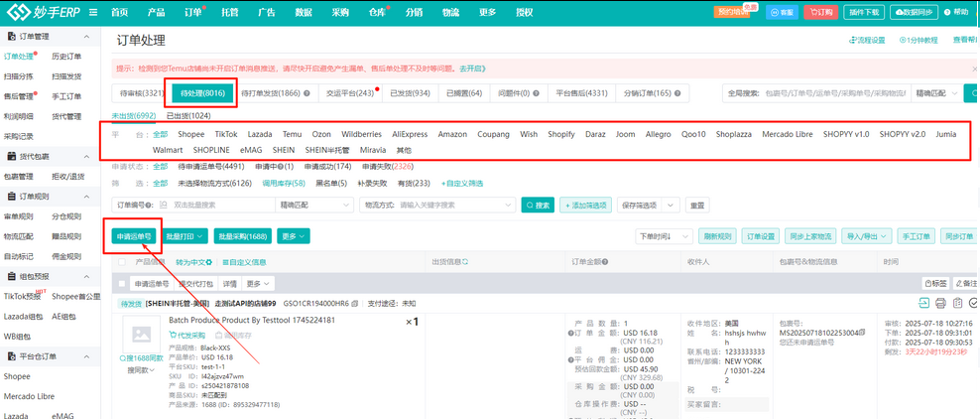Click the 刷新规则 button

point(717,236)
